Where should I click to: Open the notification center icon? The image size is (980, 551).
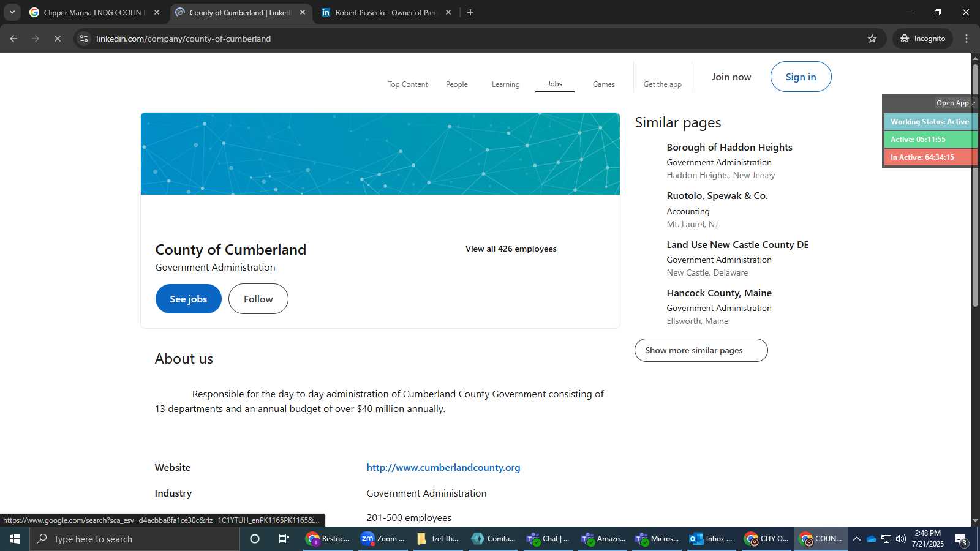(x=961, y=539)
